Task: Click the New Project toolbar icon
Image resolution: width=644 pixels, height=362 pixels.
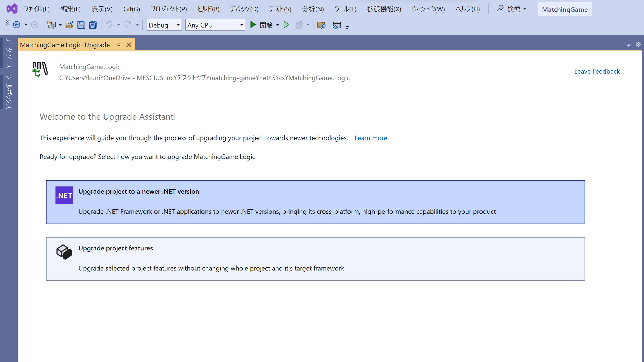Action: click(52, 25)
